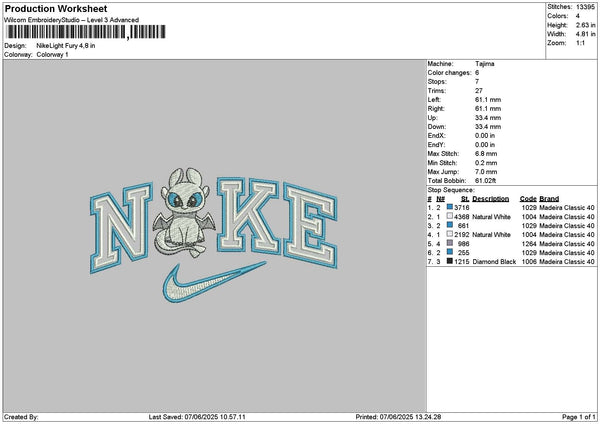Click stitch count 3716 in row 1
Screen dimensions: 600x424
[462, 207]
